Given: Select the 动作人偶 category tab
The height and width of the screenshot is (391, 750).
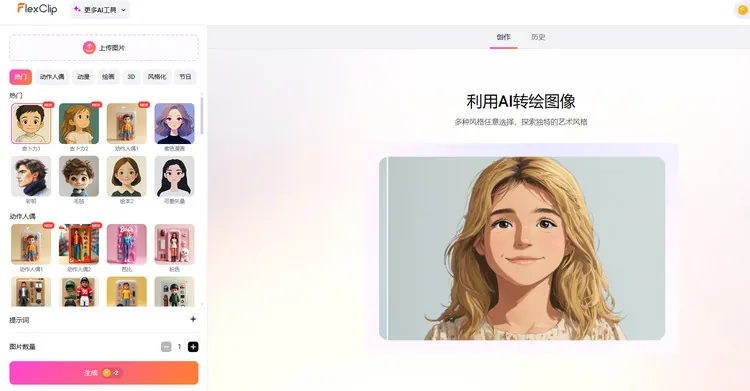Looking at the screenshot, I should [52, 77].
